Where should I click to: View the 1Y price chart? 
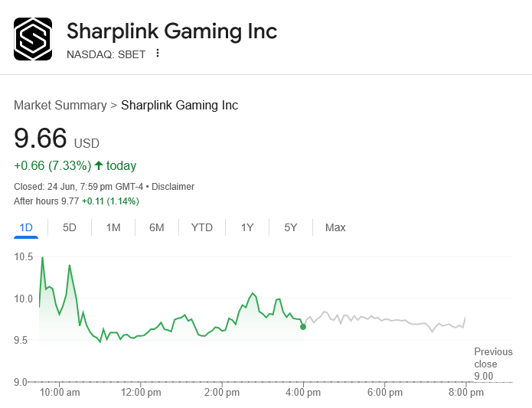[247, 227]
